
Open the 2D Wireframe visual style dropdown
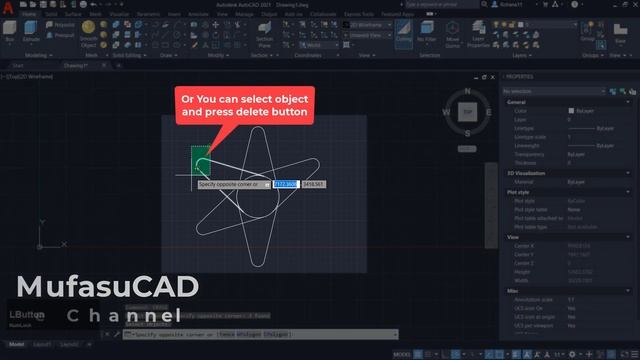[371, 25]
